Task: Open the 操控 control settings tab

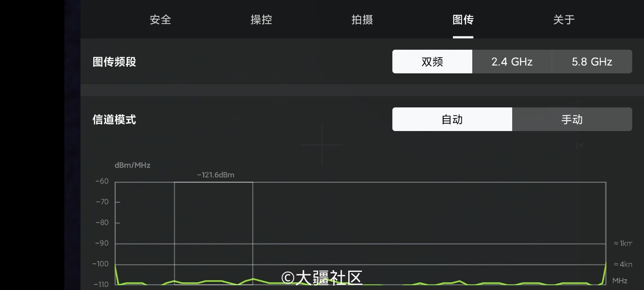Action: pyautogui.click(x=261, y=20)
